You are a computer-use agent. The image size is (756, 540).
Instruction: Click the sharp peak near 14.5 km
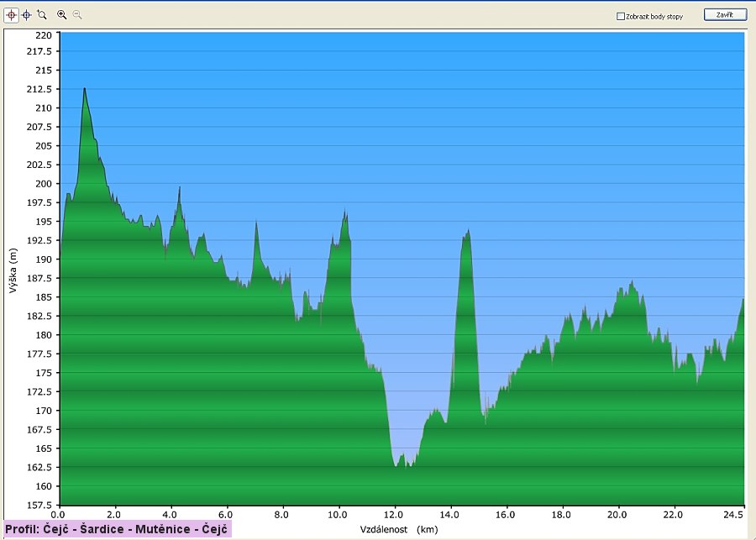tap(467, 231)
